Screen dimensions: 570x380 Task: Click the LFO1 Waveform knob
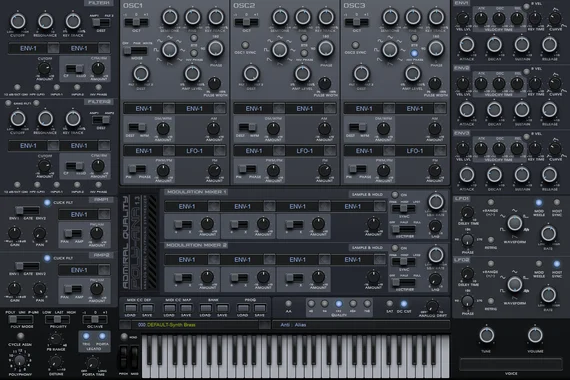coord(514,223)
